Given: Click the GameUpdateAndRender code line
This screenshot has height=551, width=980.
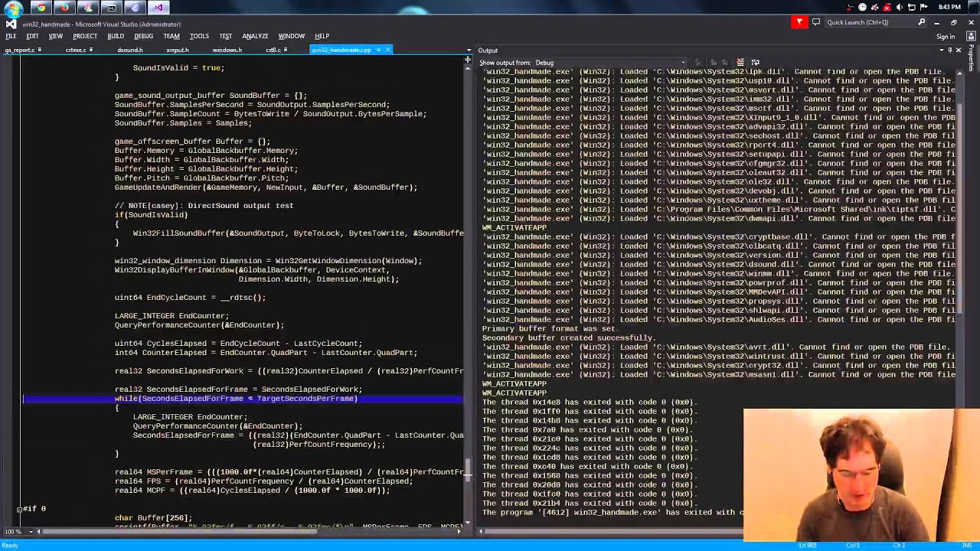Looking at the screenshot, I should pyautogui.click(x=266, y=187).
